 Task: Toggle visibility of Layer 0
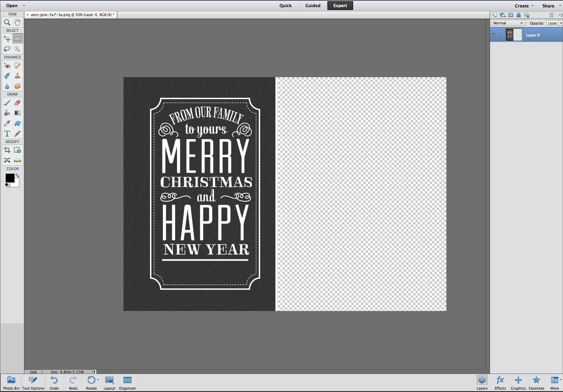pyautogui.click(x=493, y=35)
